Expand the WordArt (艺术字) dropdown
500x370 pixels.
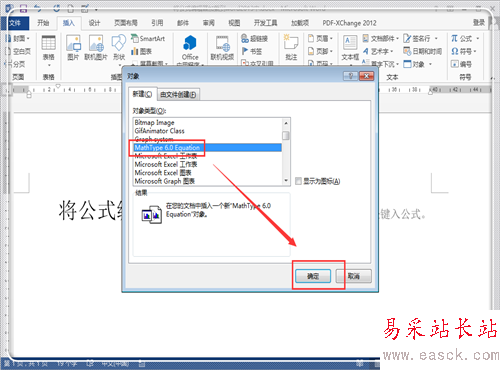tap(392, 51)
